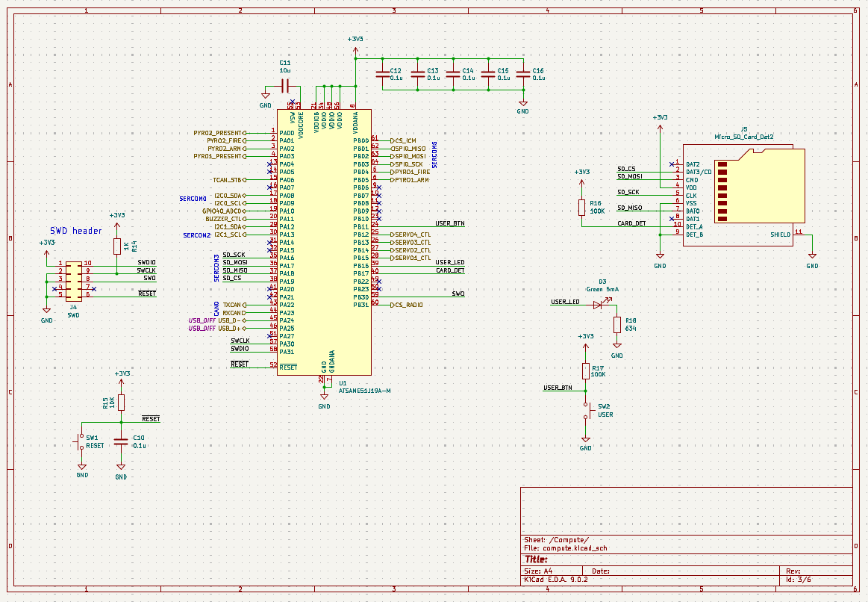Click the Title field in the title block
Screen dimensions: 868x602
[x=537, y=559]
